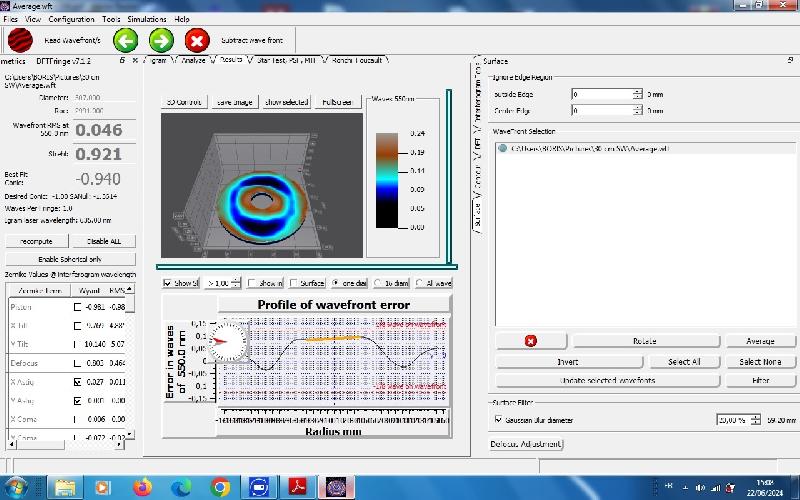
Task: Click the red X delete wavefront toolbar icon
Action: (197, 40)
